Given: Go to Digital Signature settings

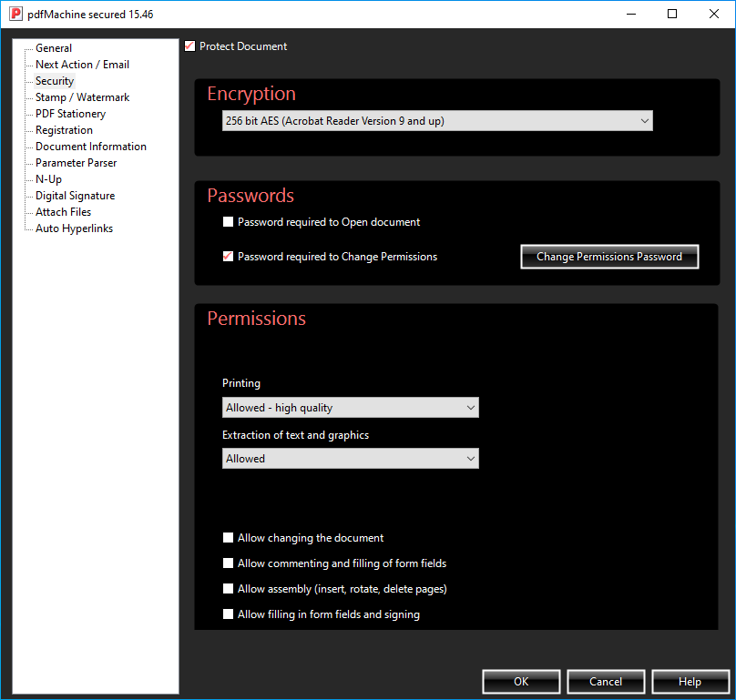Looking at the screenshot, I should click(75, 196).
